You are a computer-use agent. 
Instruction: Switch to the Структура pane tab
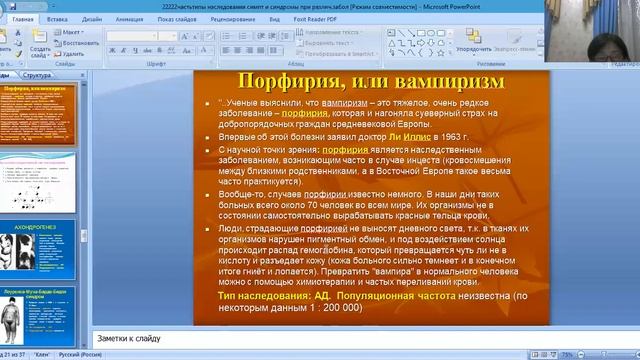pyautogui.click(x=37, y=75)
